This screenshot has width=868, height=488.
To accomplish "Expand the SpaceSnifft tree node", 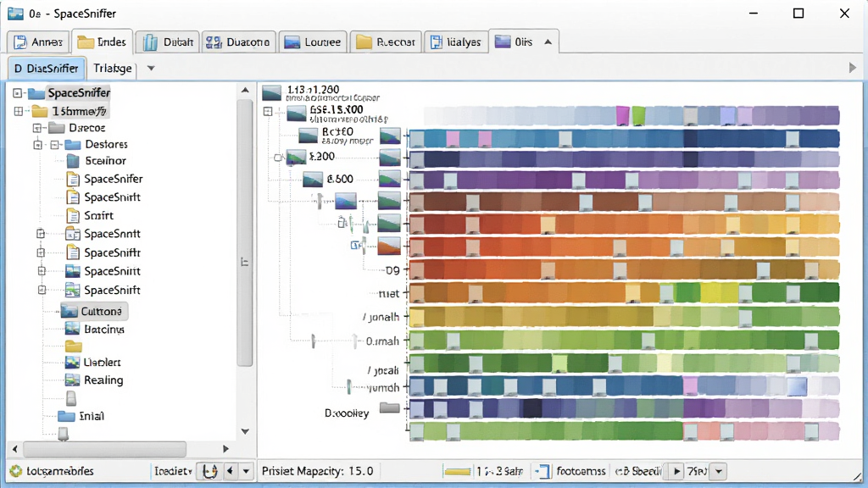I will click(x=41, y=252).
